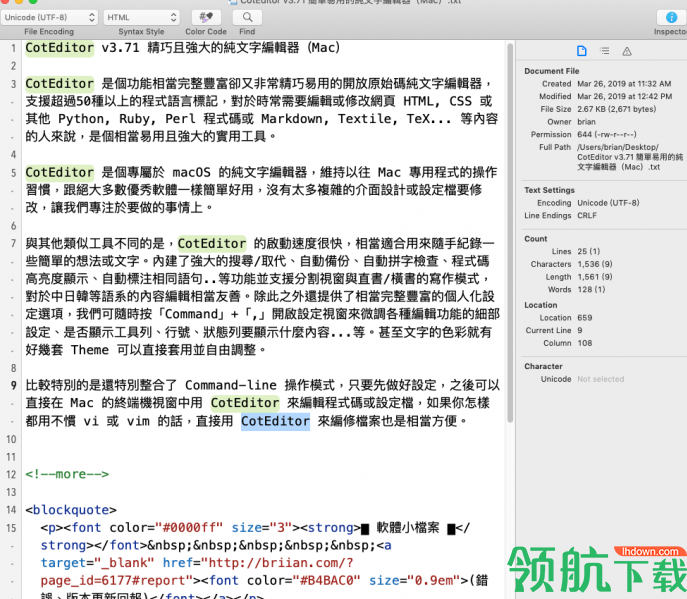
Task: Click the word Theme in the paragraph
Action: [90, 350]
